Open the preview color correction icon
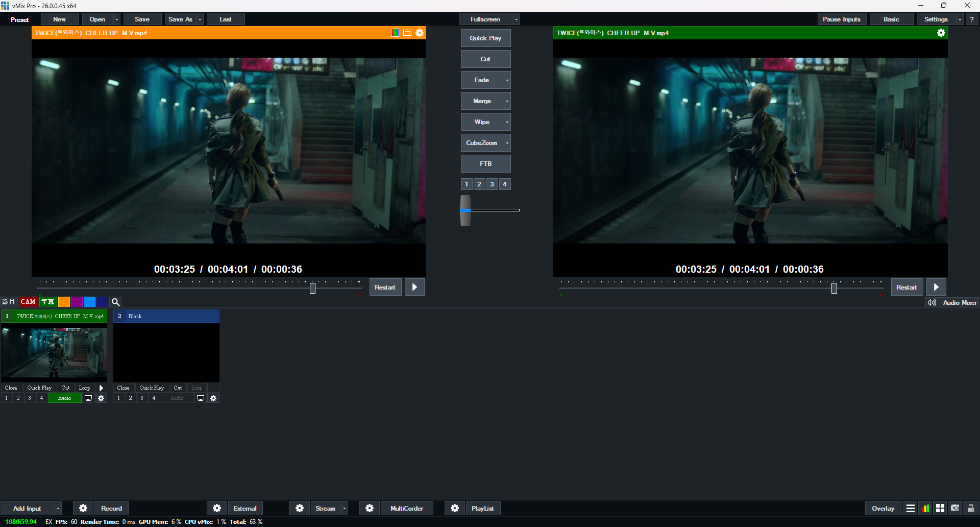980x527 pixels. [395, 33]
